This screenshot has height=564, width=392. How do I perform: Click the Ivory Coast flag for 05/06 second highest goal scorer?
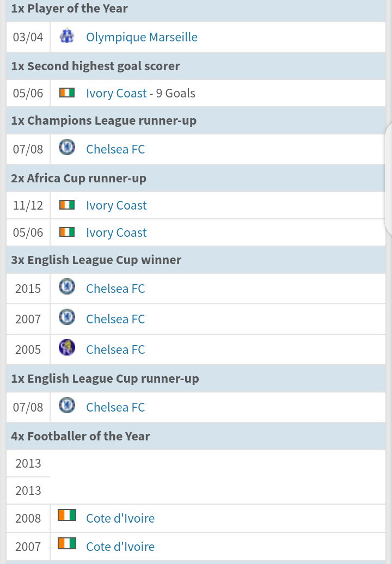67,93
